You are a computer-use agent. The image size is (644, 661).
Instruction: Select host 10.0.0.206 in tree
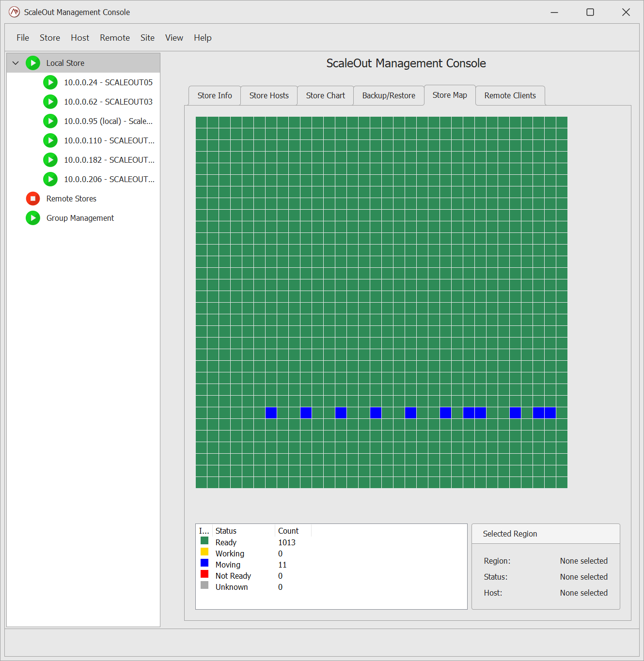(x=109, y=179)
